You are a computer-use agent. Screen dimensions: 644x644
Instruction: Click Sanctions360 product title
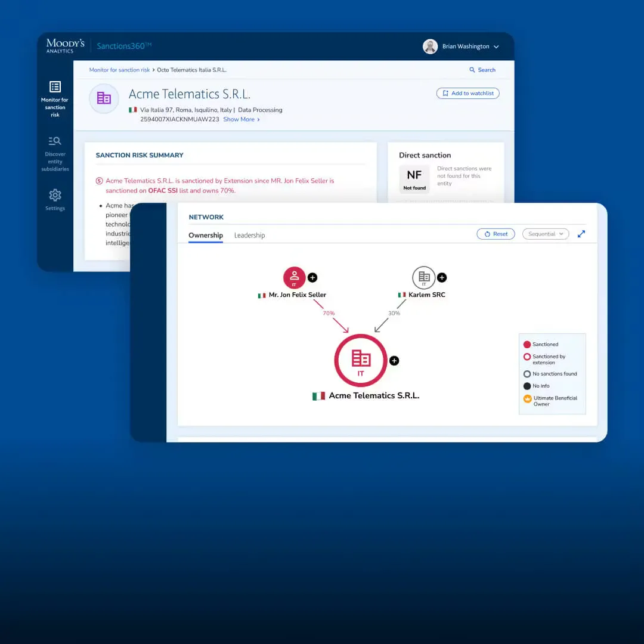coord(123,46)
